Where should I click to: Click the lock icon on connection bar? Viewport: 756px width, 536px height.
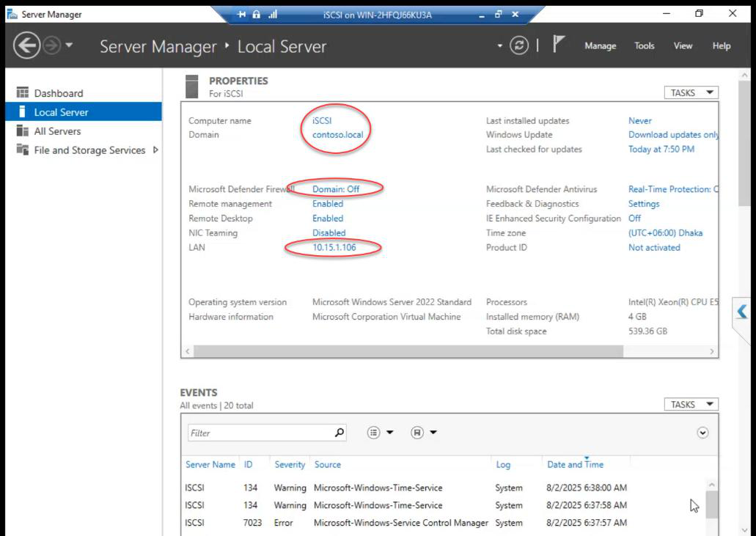[x=257, y=15]
